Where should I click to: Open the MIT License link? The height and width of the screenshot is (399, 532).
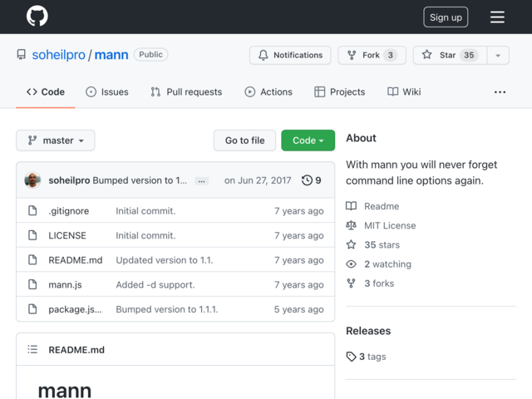[390, 225]
